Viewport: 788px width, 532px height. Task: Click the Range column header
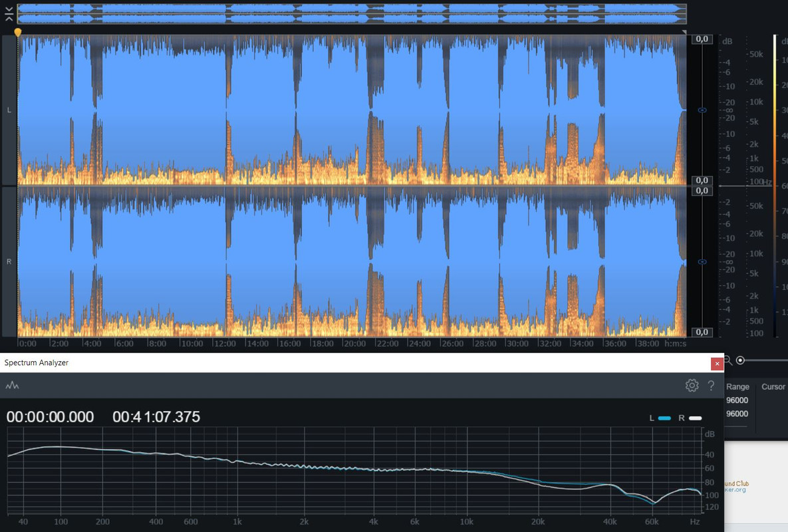click(x=737, y=387)
